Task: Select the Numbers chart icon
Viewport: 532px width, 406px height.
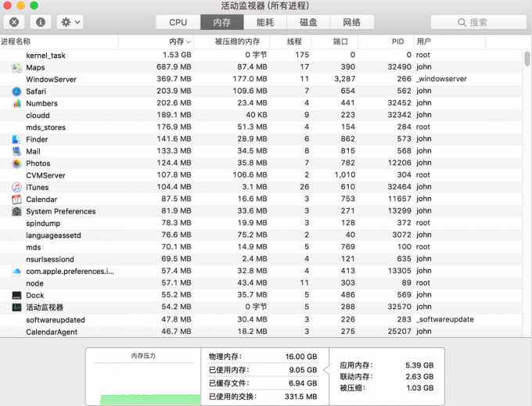Action: pos(16,103)
